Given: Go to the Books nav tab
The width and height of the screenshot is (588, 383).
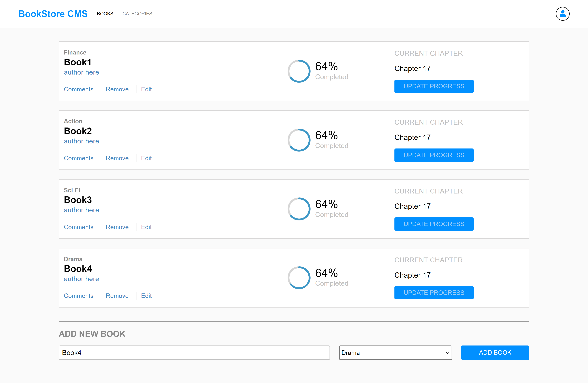Looking at the screenshot, I should point(105,14).
